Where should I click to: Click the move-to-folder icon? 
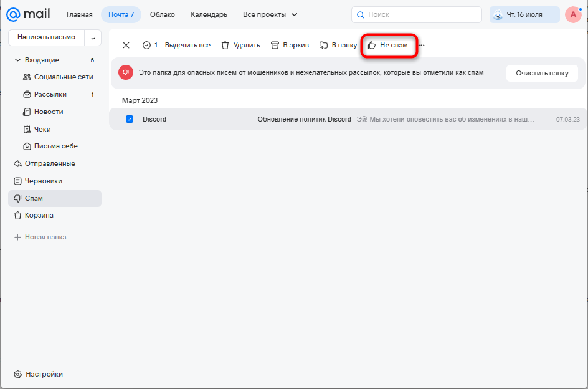point(323,45)
